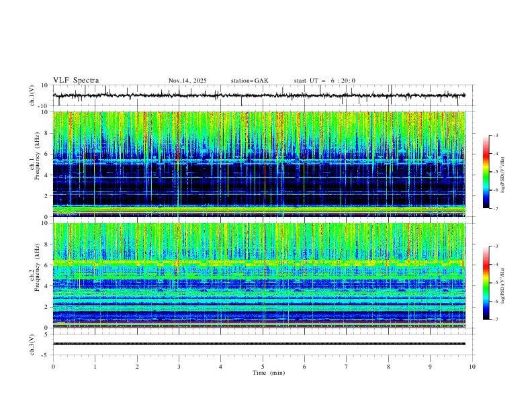Click the ch.1 PSD color scale bar
The height and width of the screenshot is (411, 532).
pyautogui.click(x=486, y=172)
